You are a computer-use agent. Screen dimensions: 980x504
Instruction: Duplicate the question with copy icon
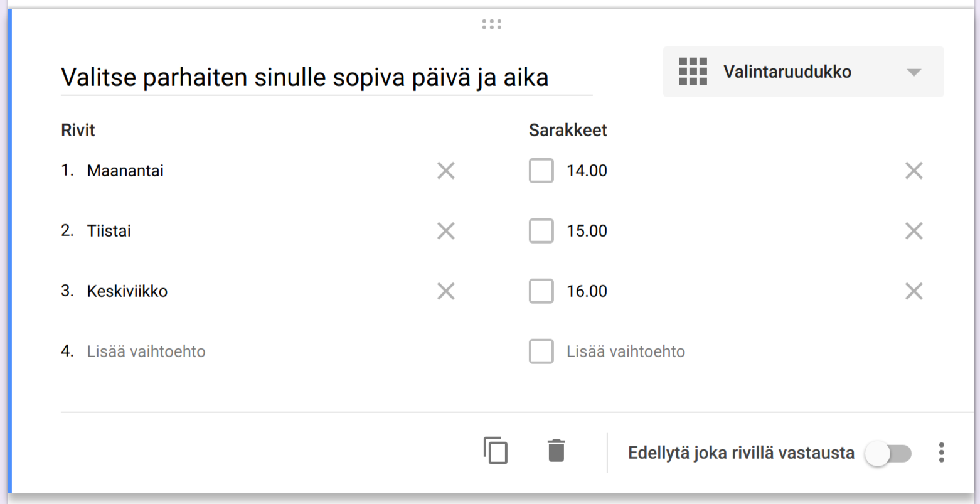[495, 451]
